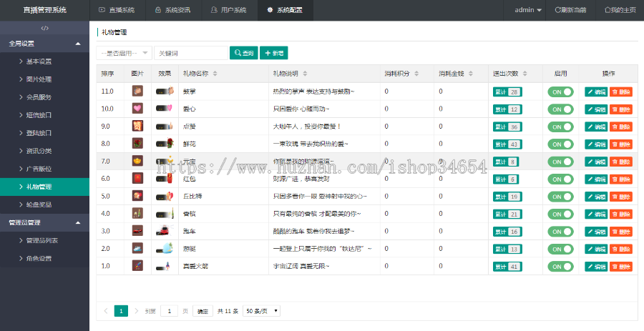Open the 鼓掌 gift image thumbnail
The image size is (644, 331).
[137, 91]
